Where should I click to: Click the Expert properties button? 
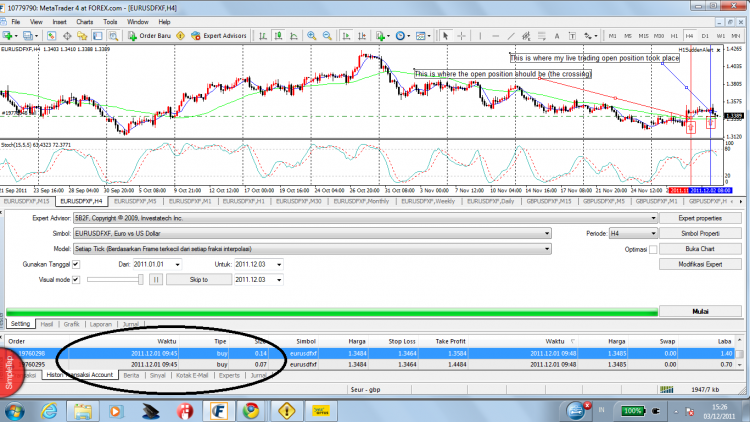point(700,218)
